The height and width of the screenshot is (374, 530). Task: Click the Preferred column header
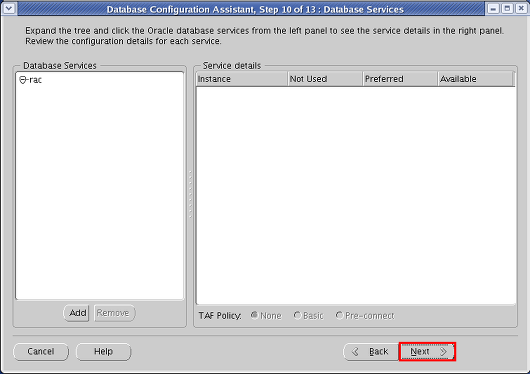click(400, 79)
